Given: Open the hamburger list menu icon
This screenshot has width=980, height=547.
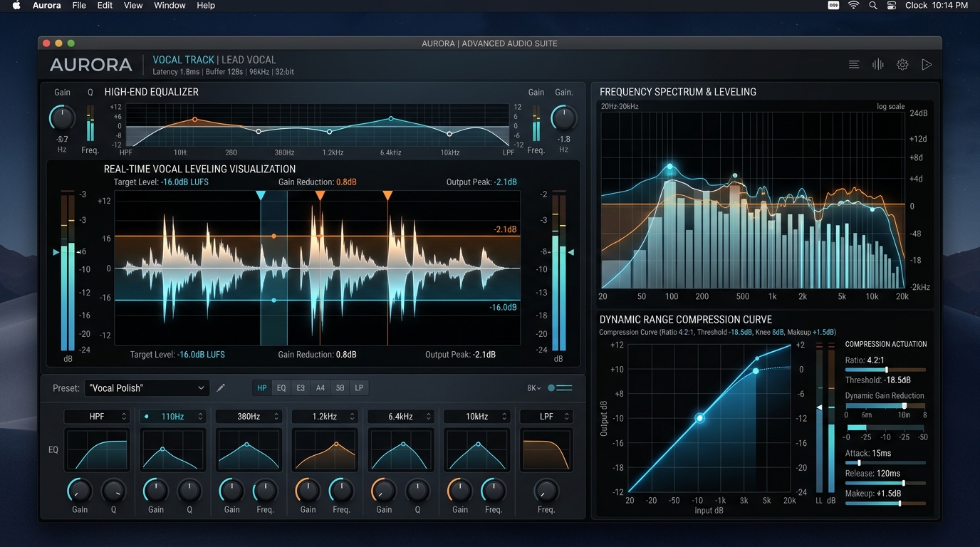Looking at the screenshot, I should (x=853, y=65).
